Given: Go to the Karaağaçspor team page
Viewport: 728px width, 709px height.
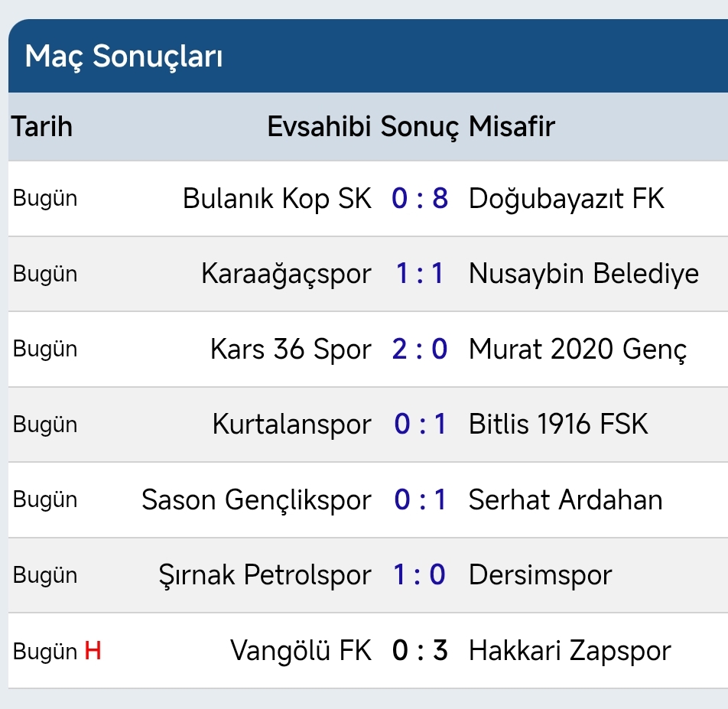Looking at the screenshot, I should coord(286,274).
